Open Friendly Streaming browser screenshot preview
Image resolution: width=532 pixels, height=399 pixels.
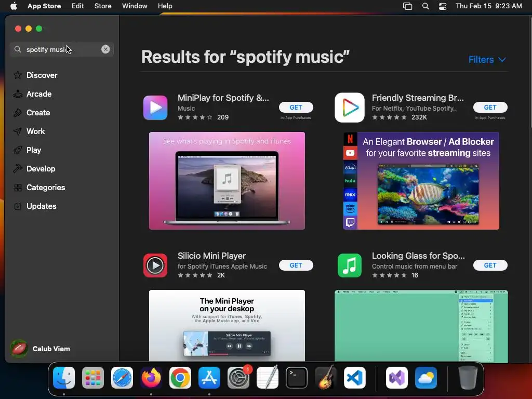421,181
